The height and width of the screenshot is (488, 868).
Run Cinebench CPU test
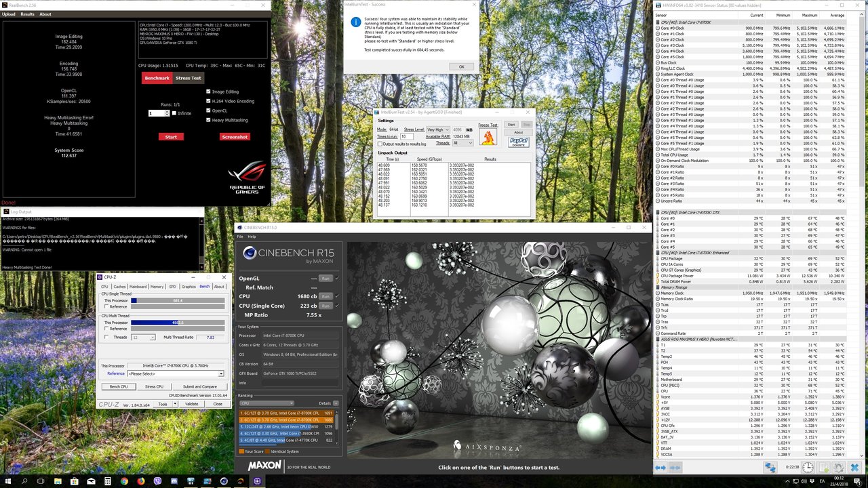pos(325,296)
